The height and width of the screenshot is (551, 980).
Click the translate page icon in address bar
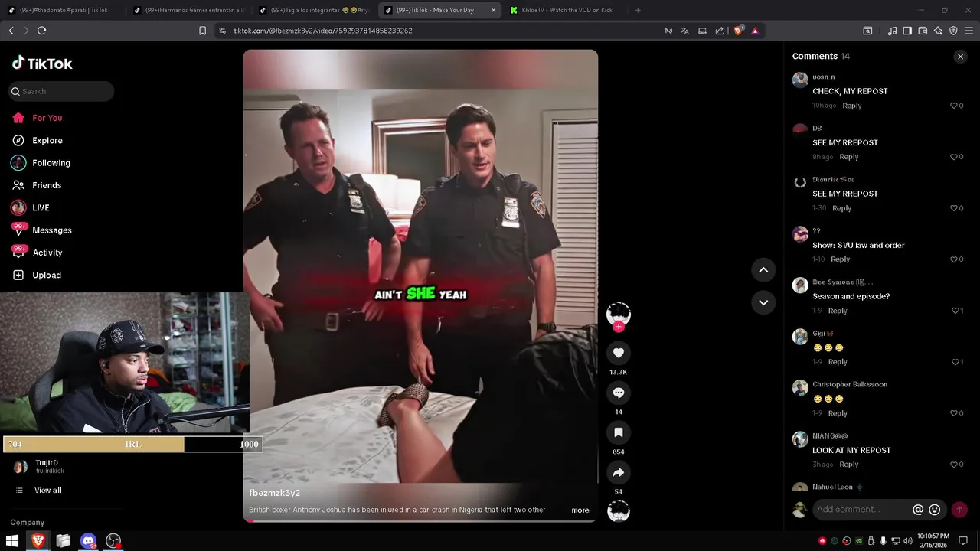click(x=685, y=31)
